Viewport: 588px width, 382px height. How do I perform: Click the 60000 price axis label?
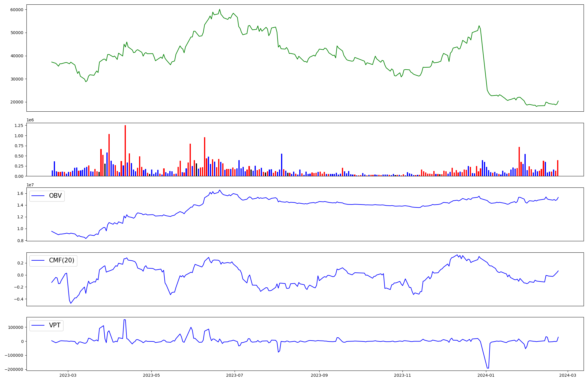point(16,10)
